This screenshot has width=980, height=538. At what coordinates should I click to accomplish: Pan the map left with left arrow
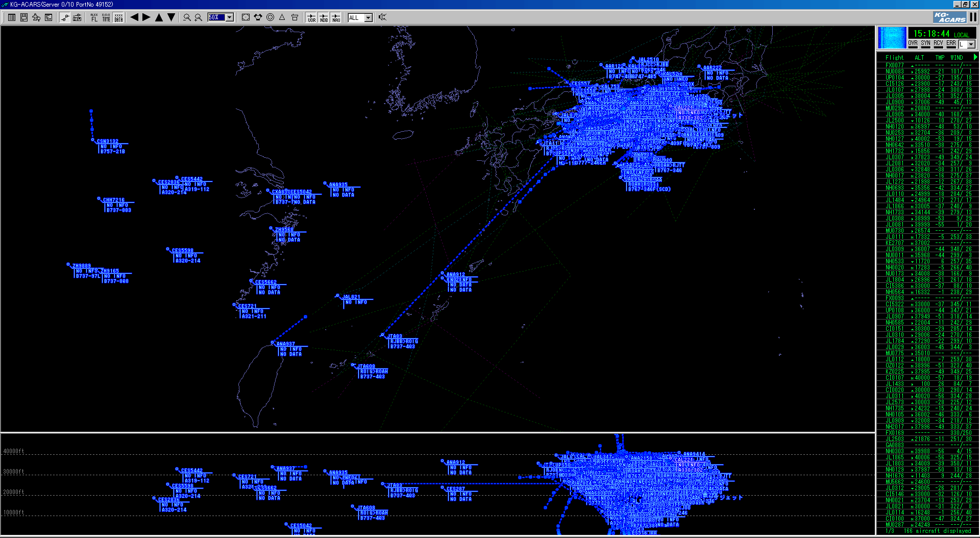(x=134, y=17)
